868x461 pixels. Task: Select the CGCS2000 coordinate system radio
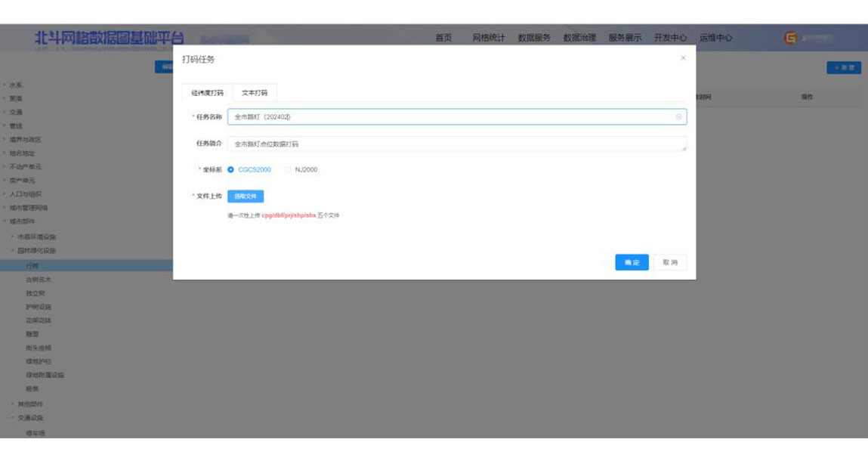231,170
